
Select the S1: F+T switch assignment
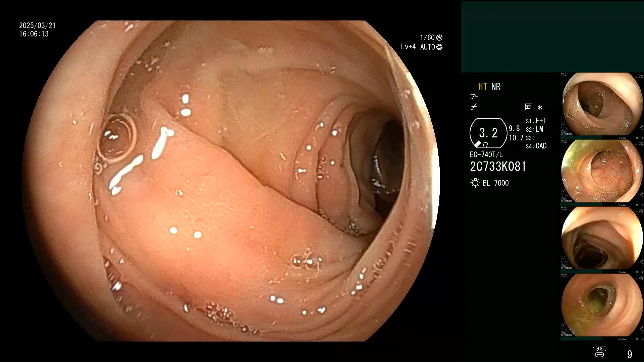point(536,121)
